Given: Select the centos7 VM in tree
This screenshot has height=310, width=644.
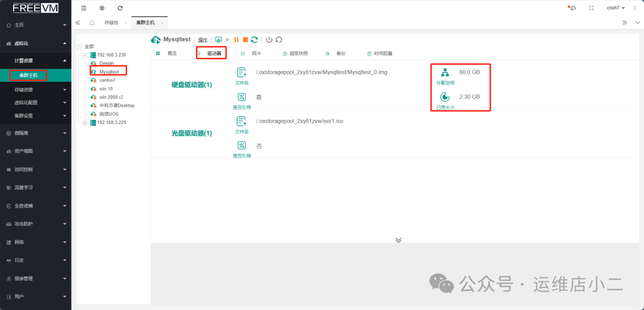Looking at the screenshot, I should pyautogui.click(x=107, y=80).
